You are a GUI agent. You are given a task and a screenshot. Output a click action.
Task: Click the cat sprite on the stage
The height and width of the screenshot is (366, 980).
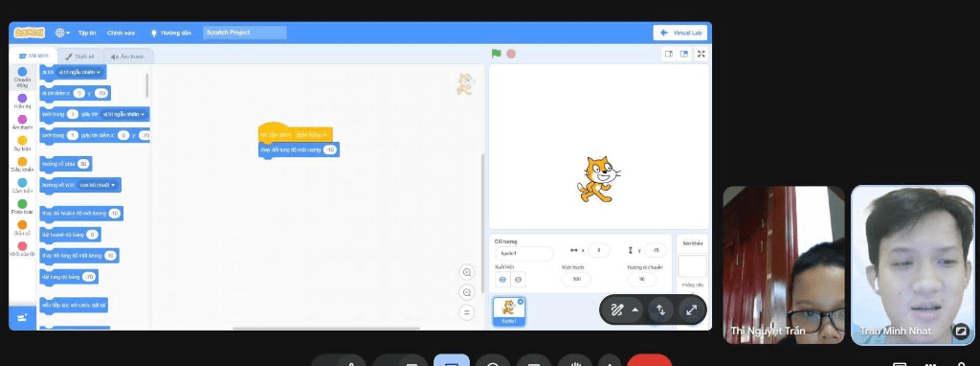(598, 179)
